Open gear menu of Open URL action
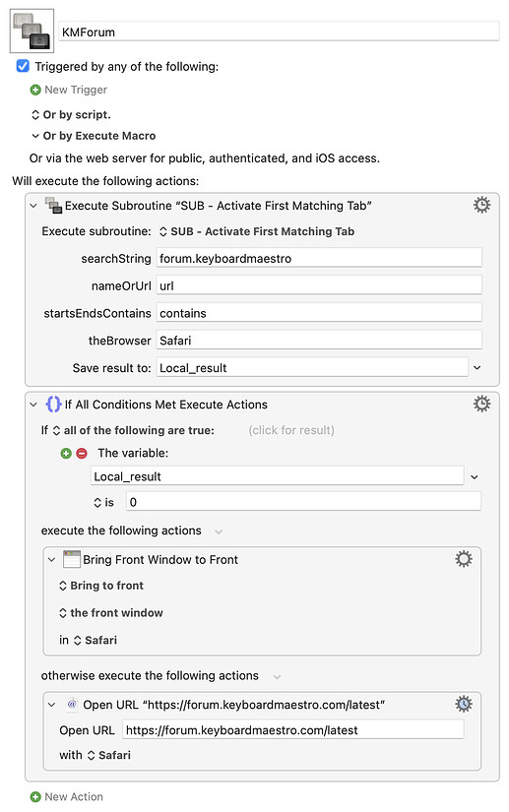 pos(464,704)
